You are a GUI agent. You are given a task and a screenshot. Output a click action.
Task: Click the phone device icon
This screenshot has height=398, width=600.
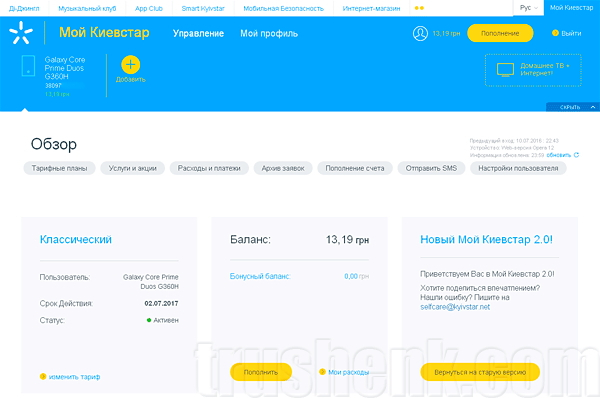coord(28,66)
